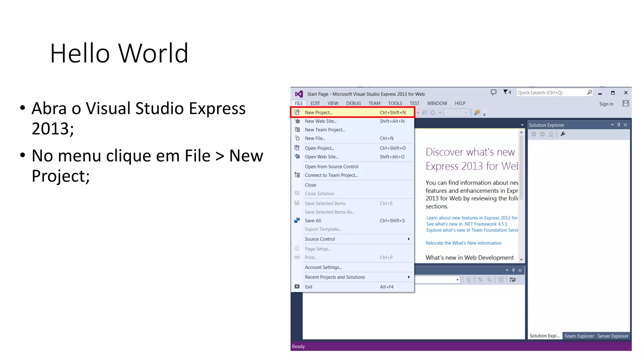The height and width of the screenshot is (362, 644).
Task: Open the notifications flag showing 4
Action: tap(507, 92)
